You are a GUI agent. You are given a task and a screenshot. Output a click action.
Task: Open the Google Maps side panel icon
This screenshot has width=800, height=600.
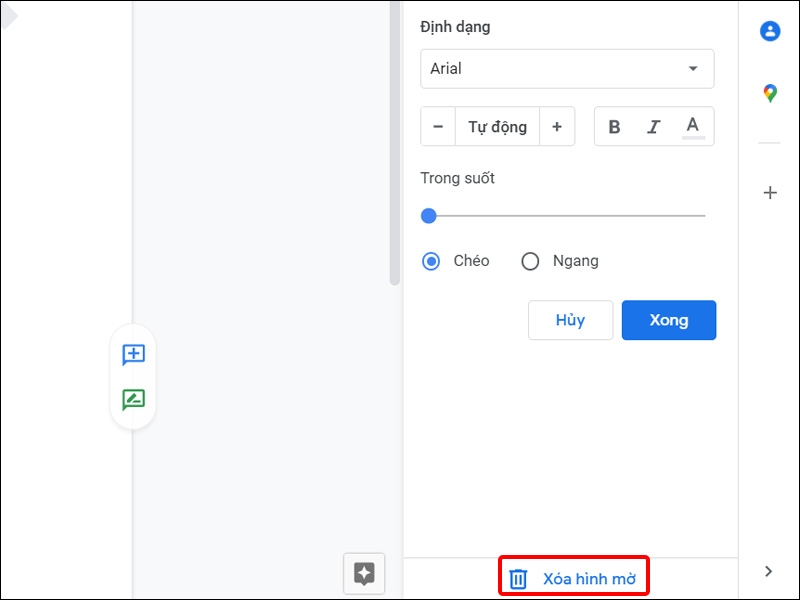[x=770, y=93]
